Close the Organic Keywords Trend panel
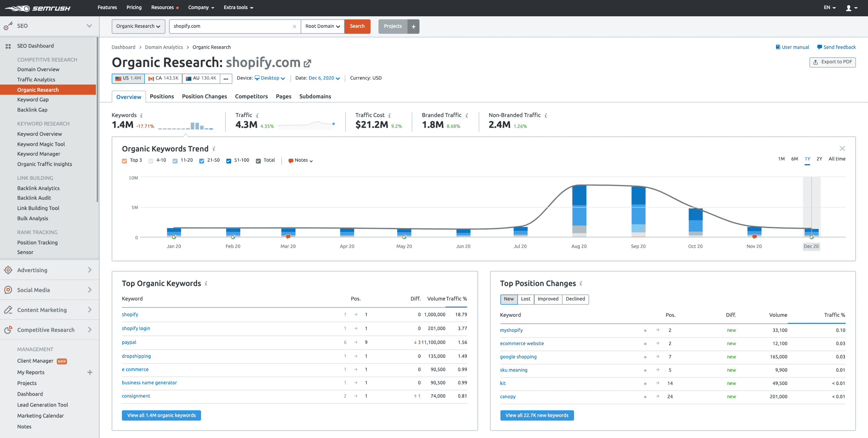 pos(842,149)
